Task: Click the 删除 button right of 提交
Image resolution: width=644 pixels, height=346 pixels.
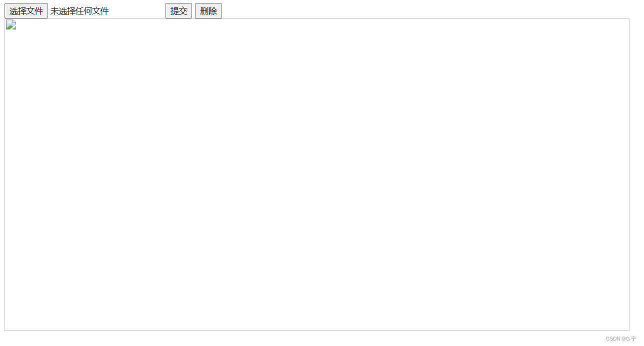Action: click(x=208, y=11)
